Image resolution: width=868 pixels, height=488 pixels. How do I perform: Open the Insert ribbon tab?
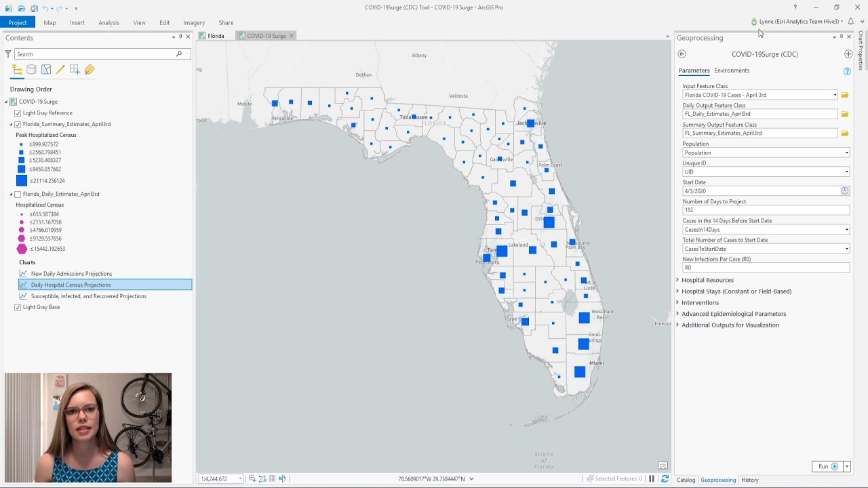(x=77, y=22)
